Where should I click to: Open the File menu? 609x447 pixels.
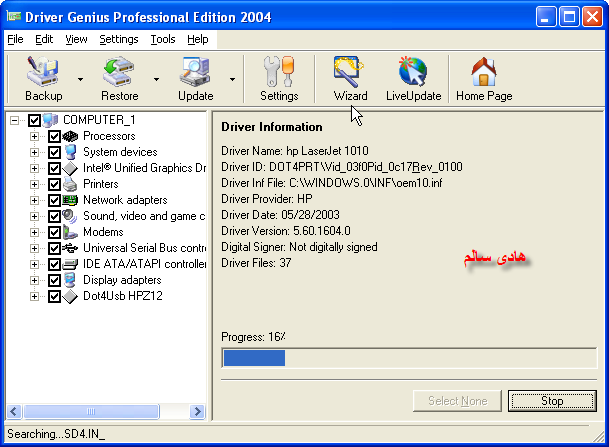[x=14, y=39]
